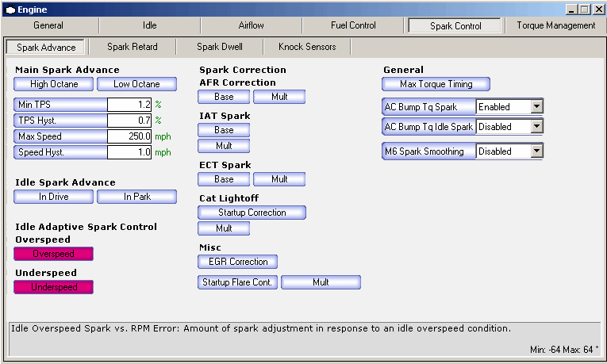Viewport: 607px width, 364px height.
Task: Click the Enabled value of AC Bump Tq Spark
Action: click(x=503, y=107)
